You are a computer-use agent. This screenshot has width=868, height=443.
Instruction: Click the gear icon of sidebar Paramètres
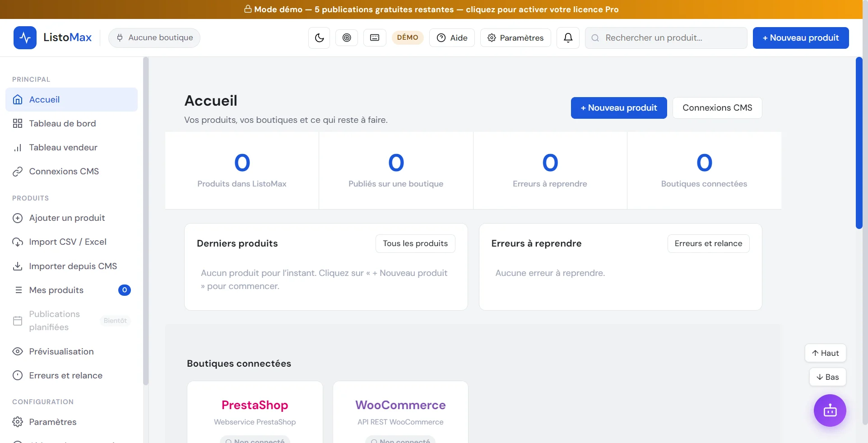18,422
